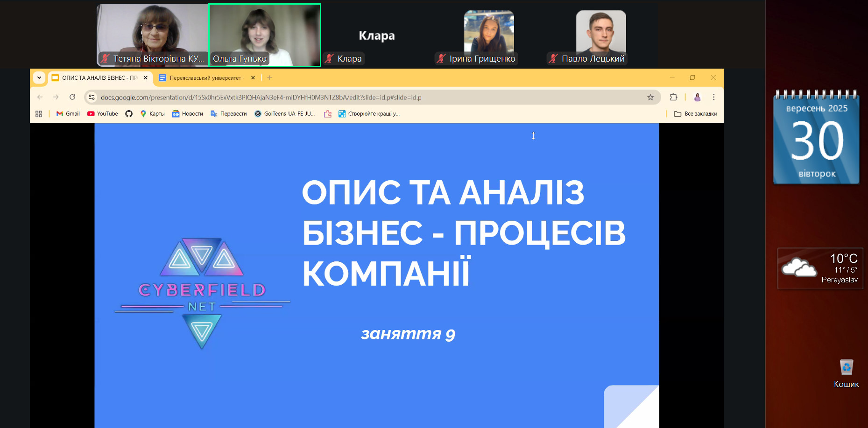Open the Chrome profile avatar
Image resolution: width=868 pixels, height=428 pixels.
coord(697,97)
